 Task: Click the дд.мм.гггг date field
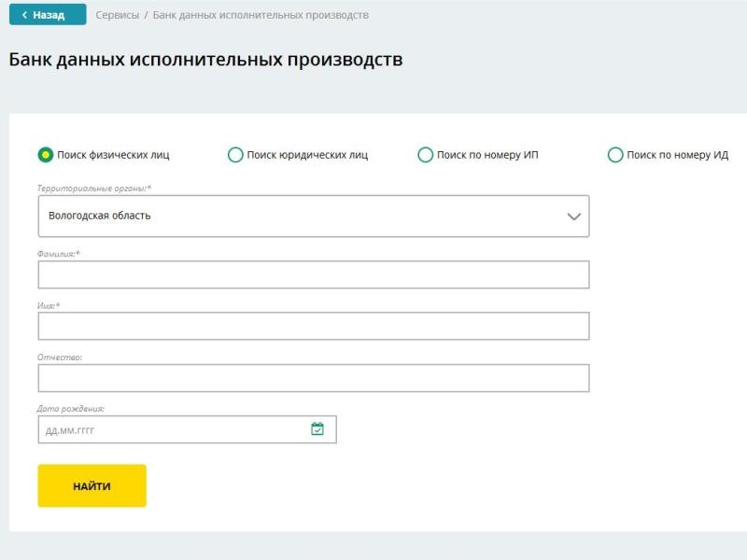[x=173, y=429]
